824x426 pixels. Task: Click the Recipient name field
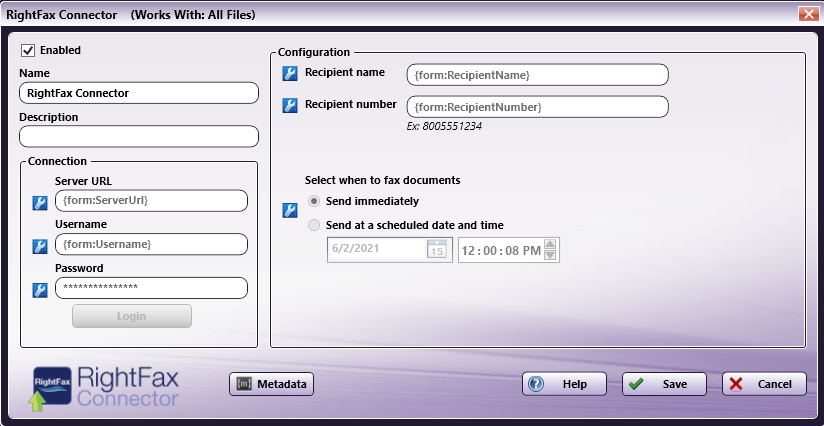point(538,75)
